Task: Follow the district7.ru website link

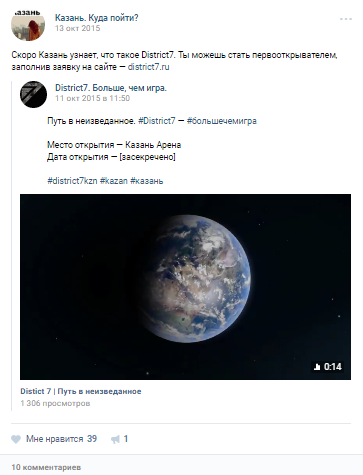Action: coord(149,67)
